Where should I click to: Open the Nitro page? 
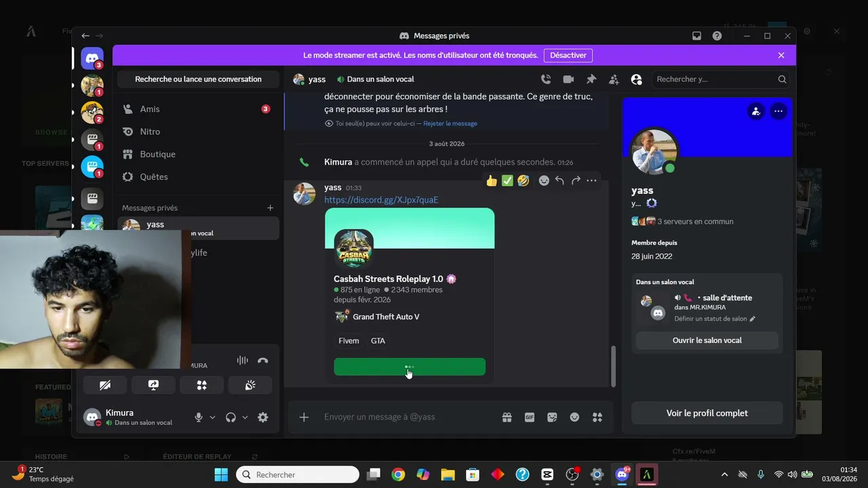coord(198,131)
